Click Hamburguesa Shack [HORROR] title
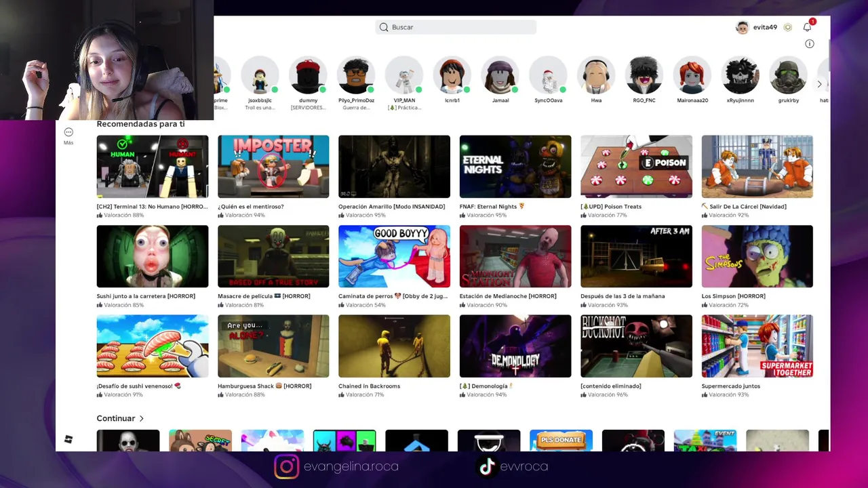Image resolution: width=868 pixels, height=488 pixels. pyautogui.click(x=264, y=386)
